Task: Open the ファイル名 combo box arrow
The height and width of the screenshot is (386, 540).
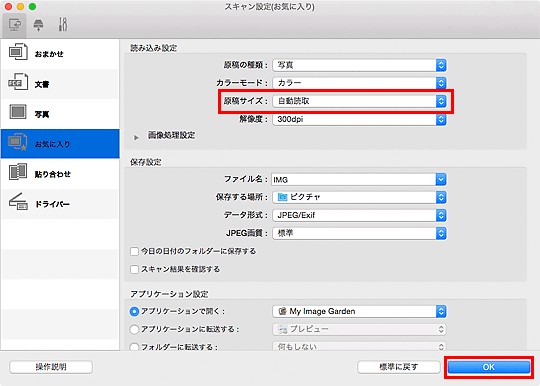Action: [x=441, y=180]
